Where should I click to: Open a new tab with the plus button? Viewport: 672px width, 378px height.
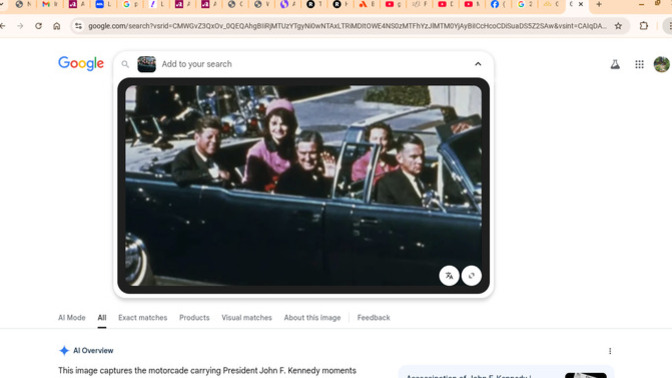click(599, 4)
